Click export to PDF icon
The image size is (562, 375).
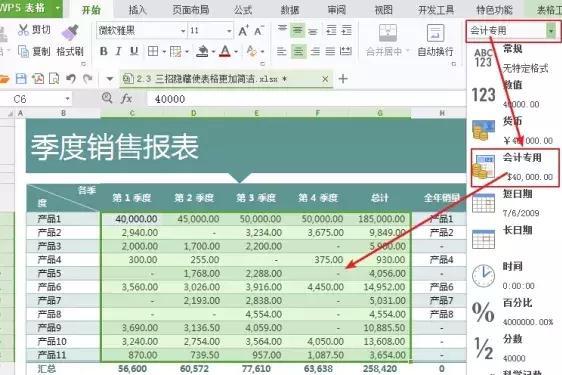[x=38, y=79]
